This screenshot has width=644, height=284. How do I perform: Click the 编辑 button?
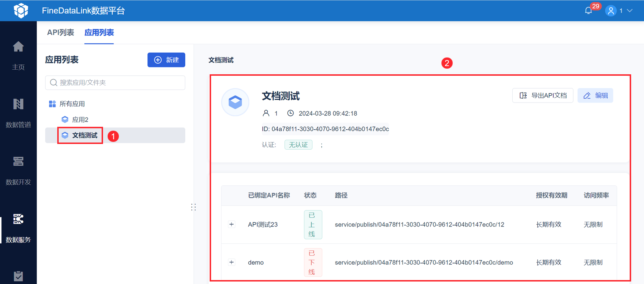[595, 95]
